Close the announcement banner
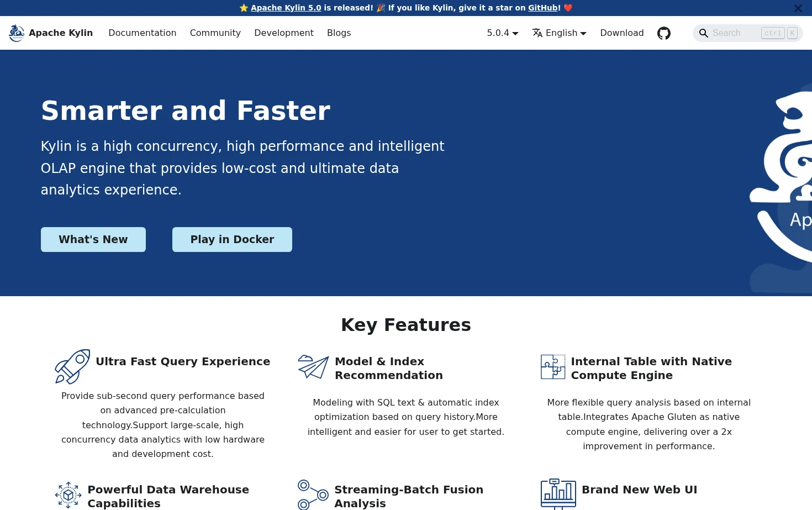812x510 pixels. (x=798, y=8)
